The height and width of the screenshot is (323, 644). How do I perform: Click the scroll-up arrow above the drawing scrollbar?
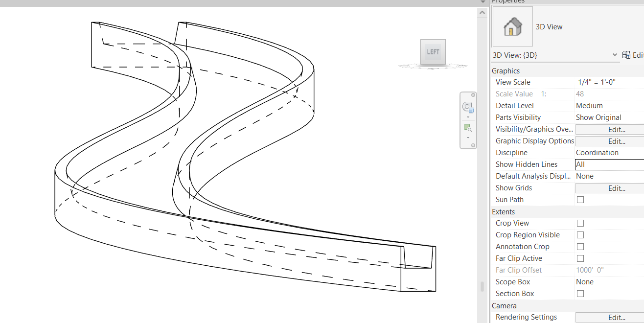tap(482, 12)
